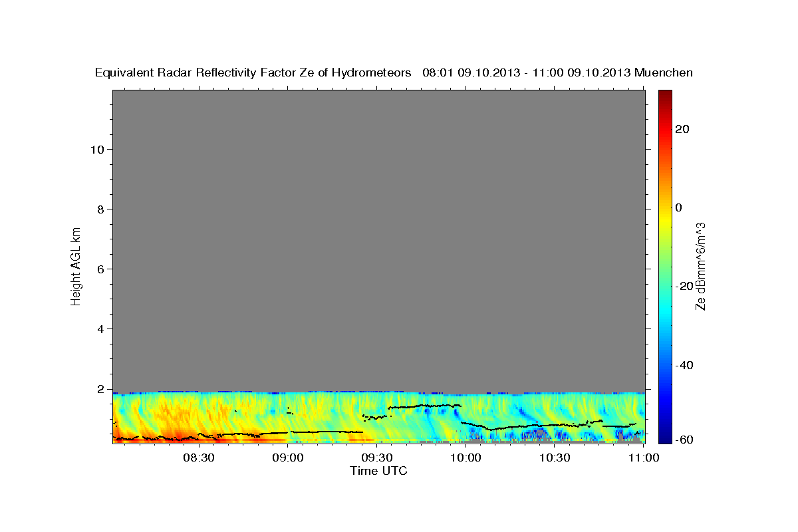Click the 09:00 time tick label
The image size is (798, 532).
point(288,458)
